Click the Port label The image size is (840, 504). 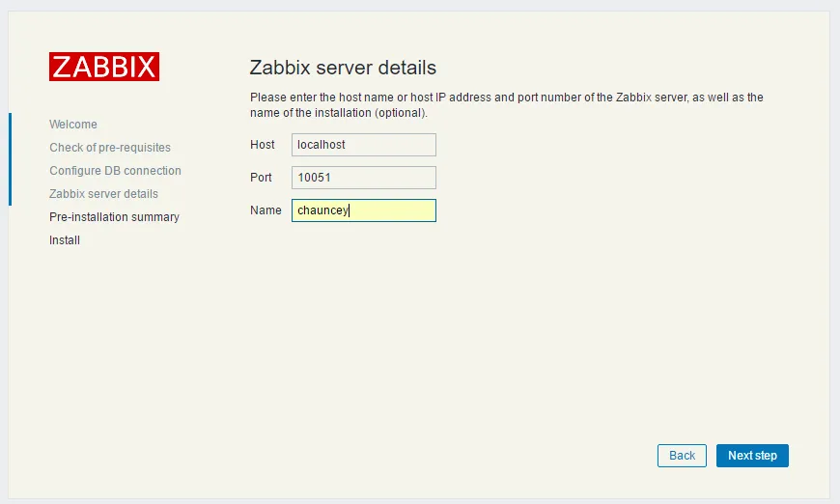(x=262, y=178)
